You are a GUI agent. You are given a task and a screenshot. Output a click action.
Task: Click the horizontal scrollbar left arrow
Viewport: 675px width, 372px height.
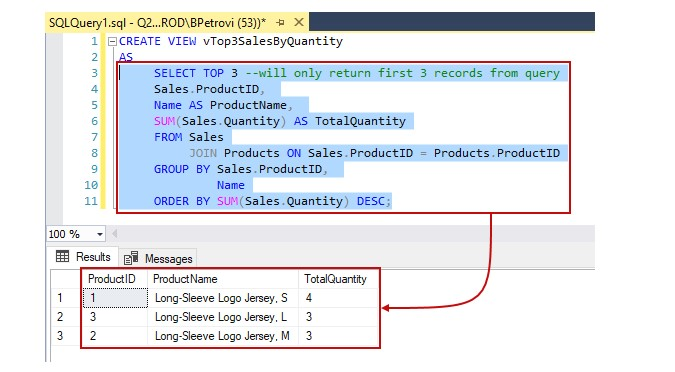point(115,234)
